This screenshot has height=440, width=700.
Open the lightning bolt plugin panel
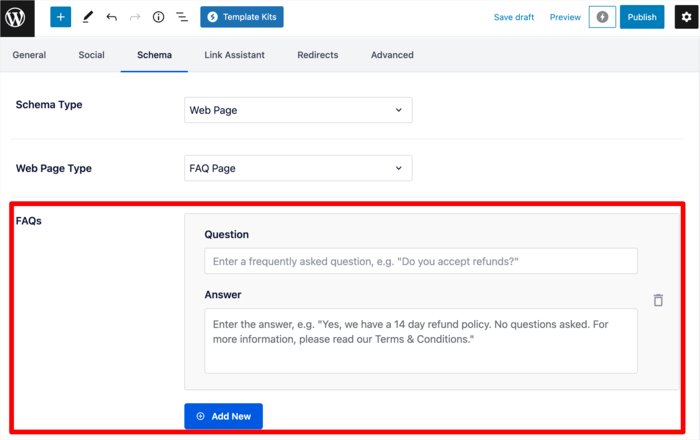click(x=602, y=17)
